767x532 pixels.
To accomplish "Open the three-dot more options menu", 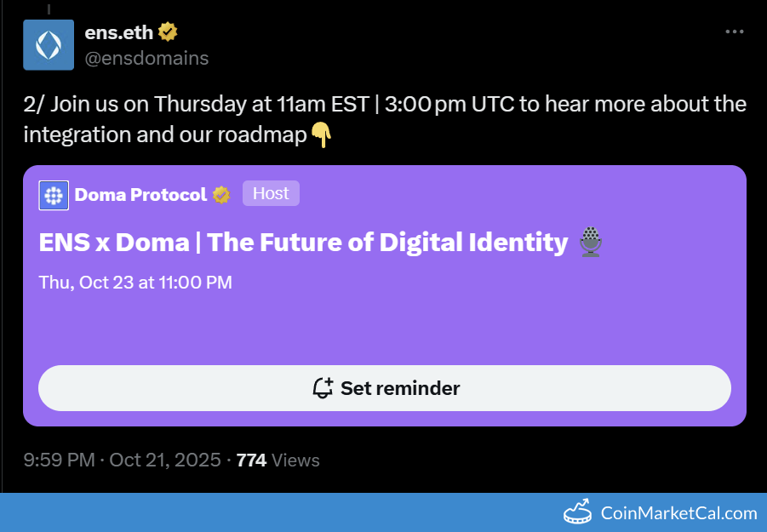I will pos(734,32).
